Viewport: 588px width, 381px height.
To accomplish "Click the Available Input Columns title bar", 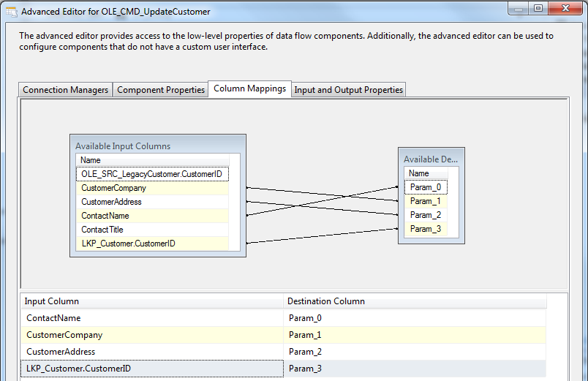I will (158, 146).
